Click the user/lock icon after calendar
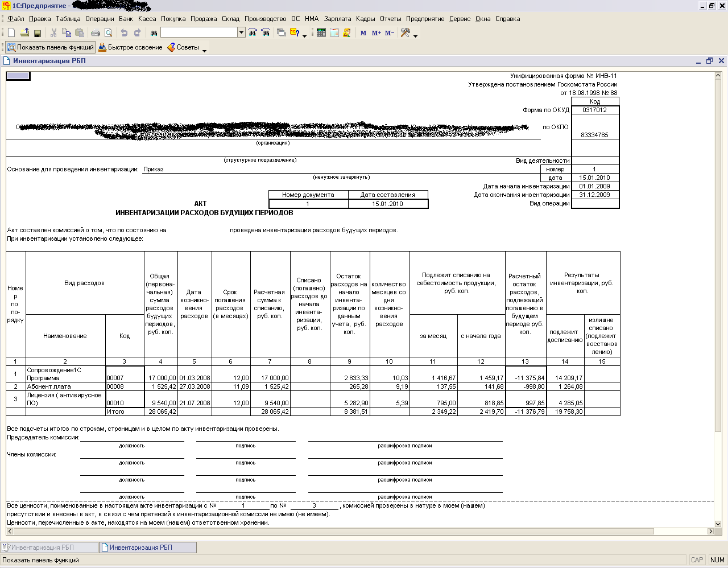The width and height of the screenshot is (728, 568). click(x=348, y=33)
